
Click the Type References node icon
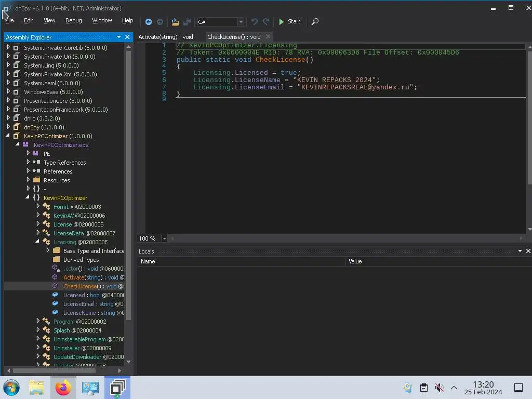(36, 162)
